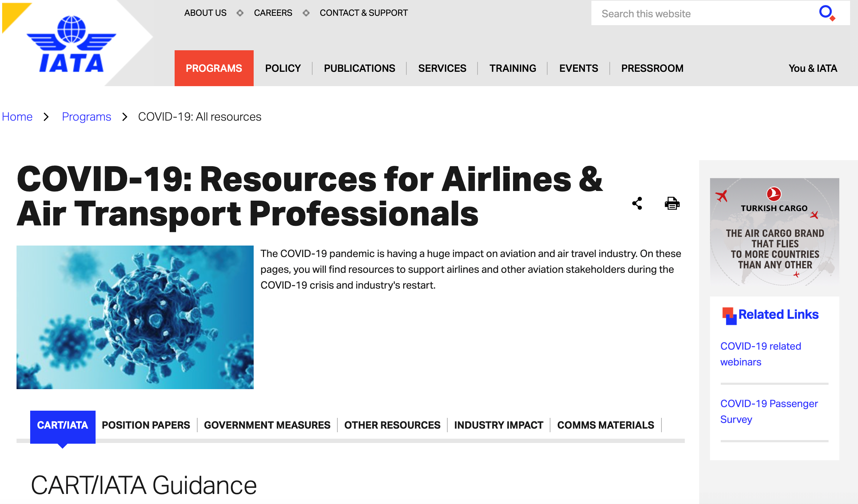Open Careers page
This screenshot has height=504, width=858.
pos(273,13)
